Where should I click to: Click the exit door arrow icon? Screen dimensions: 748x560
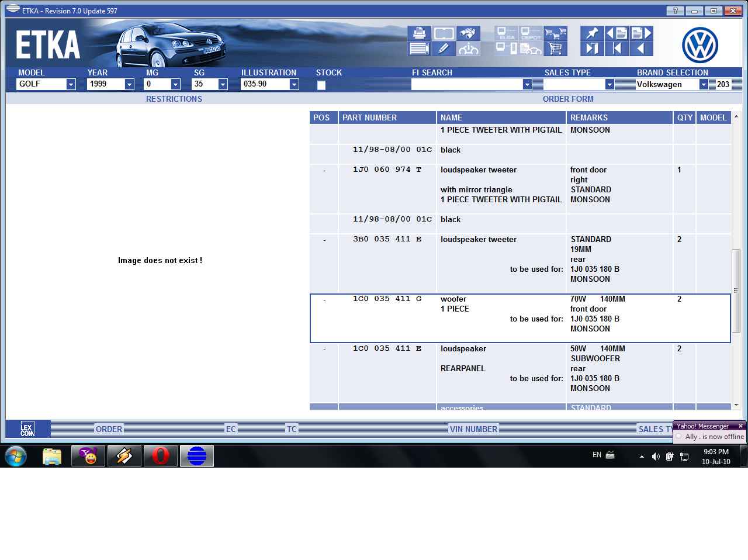pyautogui.click(x=592, y=49)
